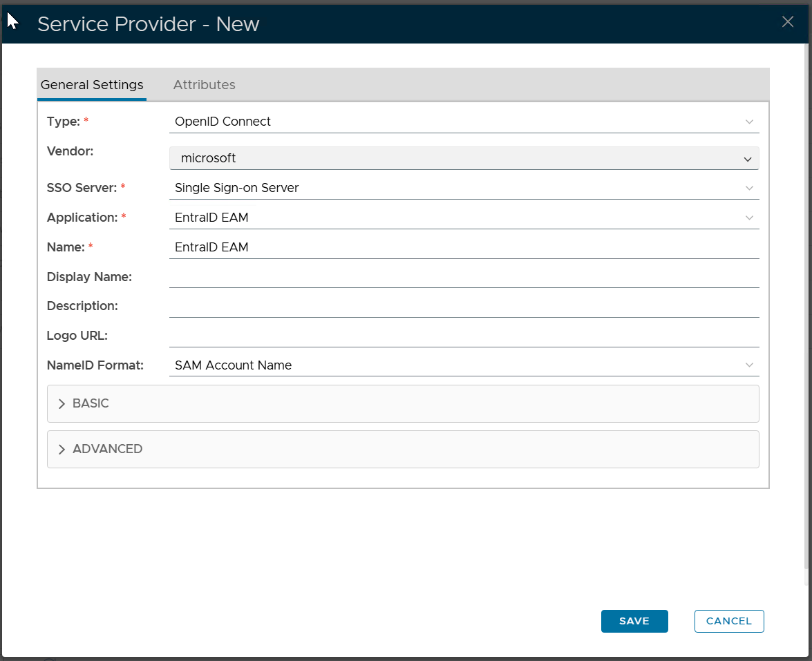Click the chevron arrow of Type field
The height and width of the screenshot is (661, 812).
[x=749, y=122]
